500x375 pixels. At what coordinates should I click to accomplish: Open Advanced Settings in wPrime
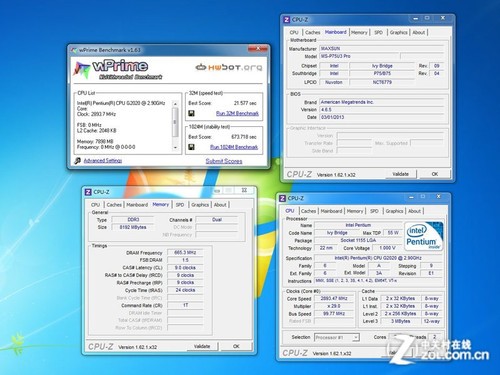(x=103, y=161)
